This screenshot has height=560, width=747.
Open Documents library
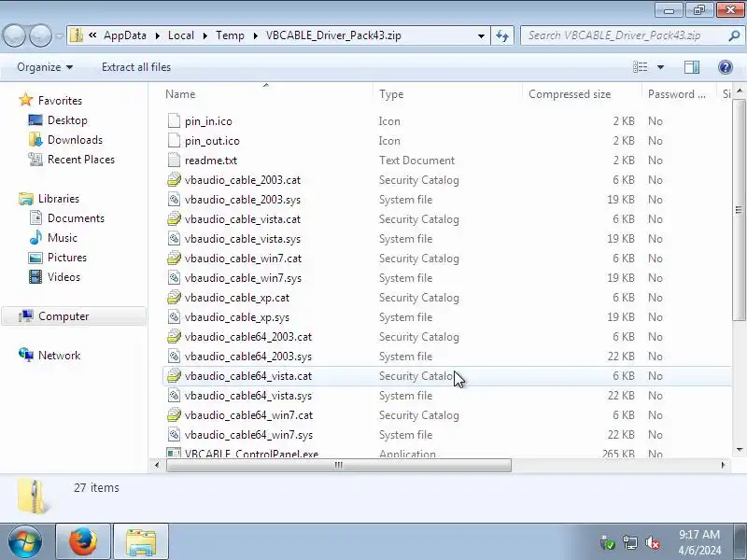[x=76, y=218]
